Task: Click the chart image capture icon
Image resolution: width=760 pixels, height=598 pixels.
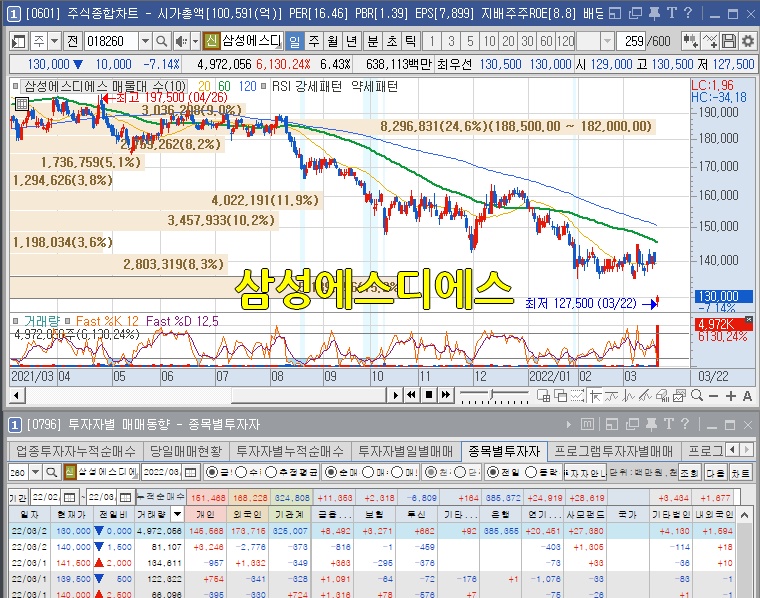Action: click(x=679, y=396)
